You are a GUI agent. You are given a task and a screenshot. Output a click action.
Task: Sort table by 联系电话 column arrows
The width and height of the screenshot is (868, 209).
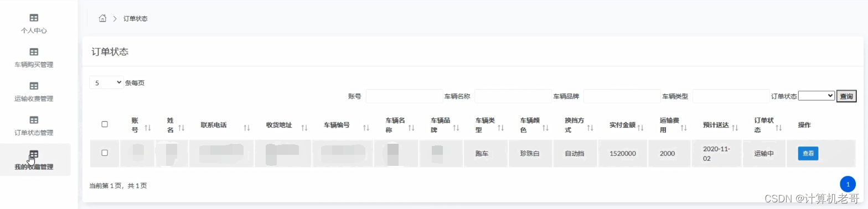(247, 128)
